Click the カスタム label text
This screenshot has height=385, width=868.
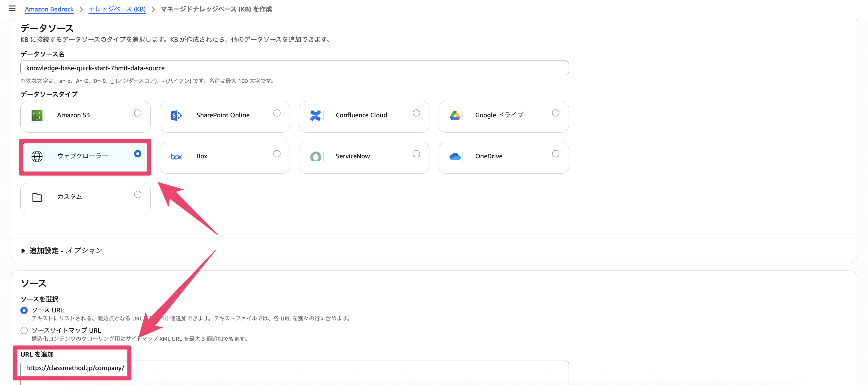70,197
